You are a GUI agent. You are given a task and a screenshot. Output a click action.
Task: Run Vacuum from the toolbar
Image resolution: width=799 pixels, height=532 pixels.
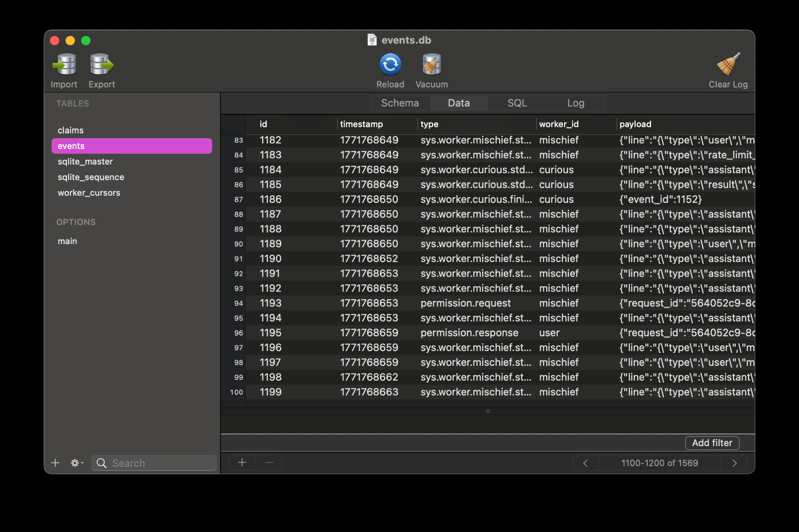(x=431, y=65)
